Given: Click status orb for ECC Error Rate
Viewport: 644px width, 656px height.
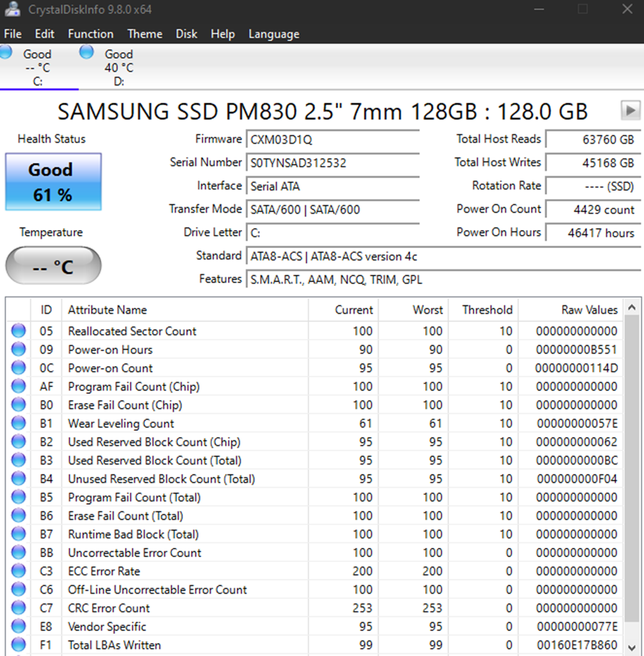Looking at the screenshot, I should 19,571.
